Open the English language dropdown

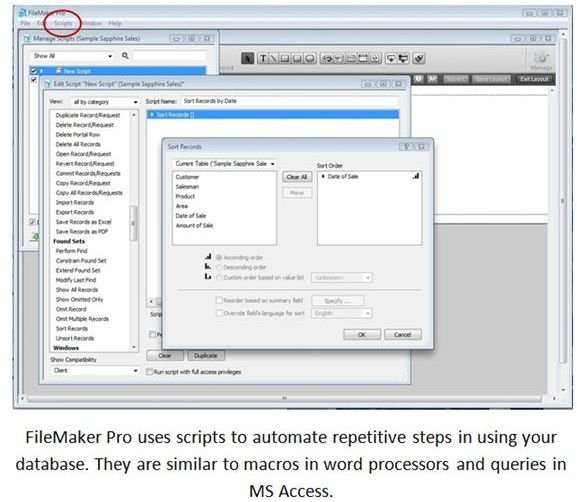[x=341, y=313]
